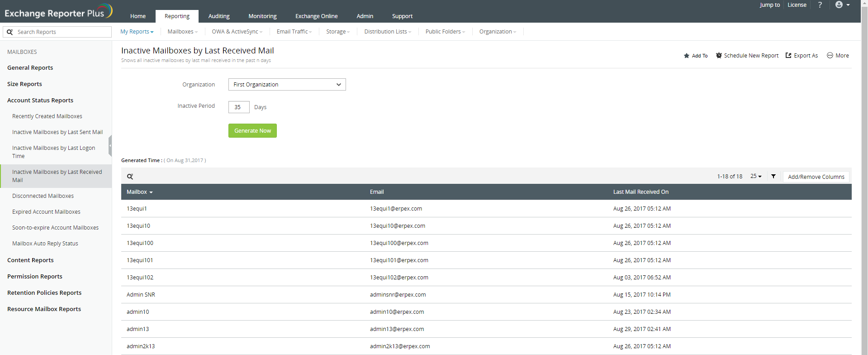The height and width of the screenshot is (355, 868).
Task: Click the help question mark icon
Action: point(820,5)
